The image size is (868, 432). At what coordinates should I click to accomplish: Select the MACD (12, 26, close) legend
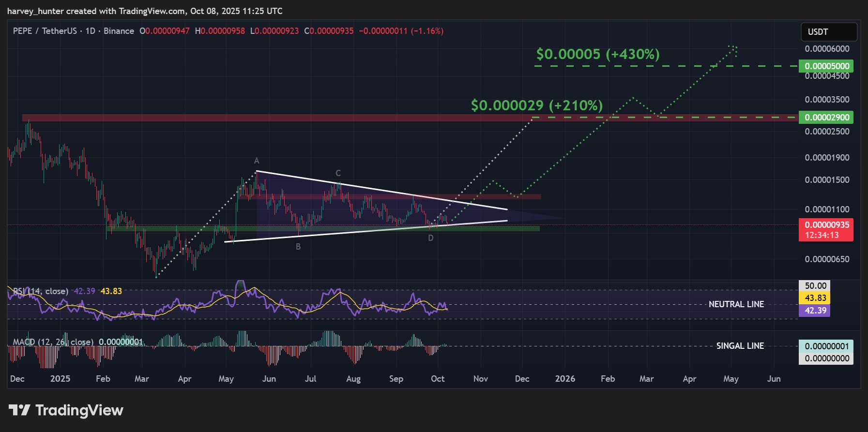pyautogui.click(x=53, y=342)
